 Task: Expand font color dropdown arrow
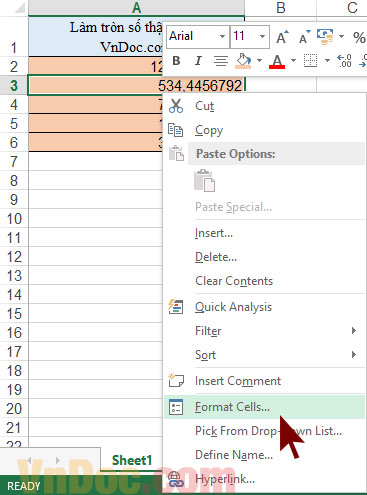pyautogui.click(x=293, y=61)
